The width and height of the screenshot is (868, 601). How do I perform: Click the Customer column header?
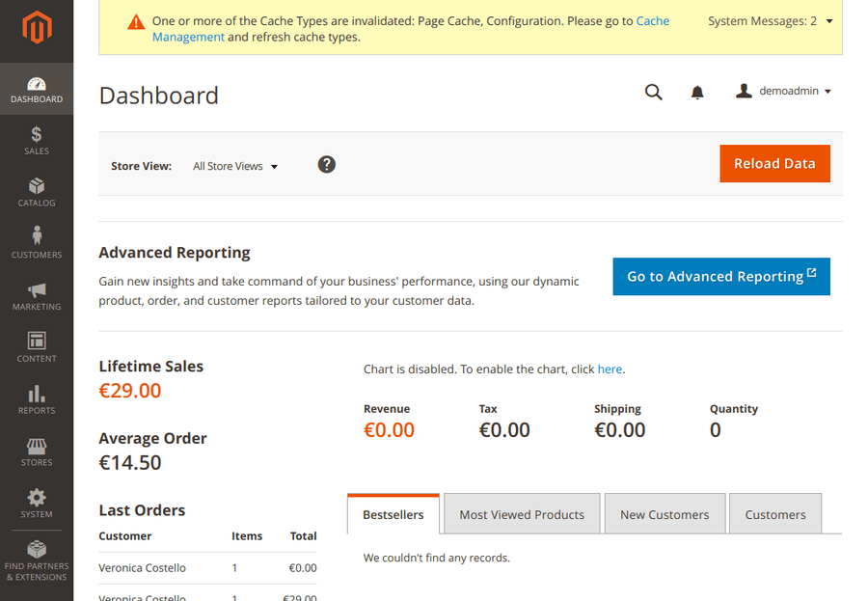click(125, 536)
